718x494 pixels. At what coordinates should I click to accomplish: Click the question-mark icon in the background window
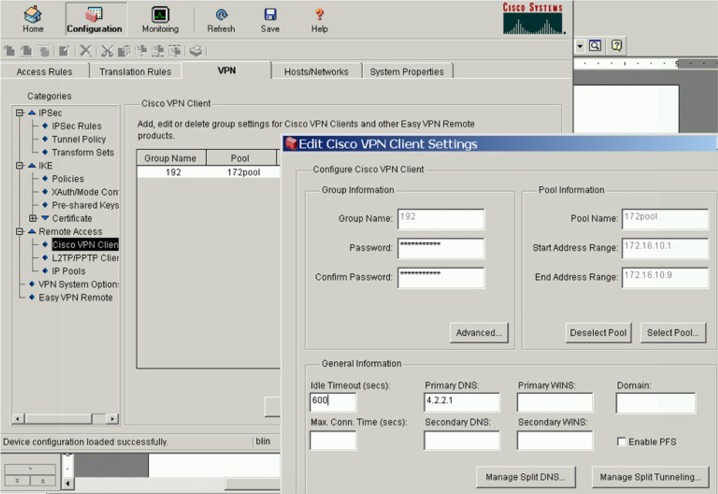tap(617, 46)
